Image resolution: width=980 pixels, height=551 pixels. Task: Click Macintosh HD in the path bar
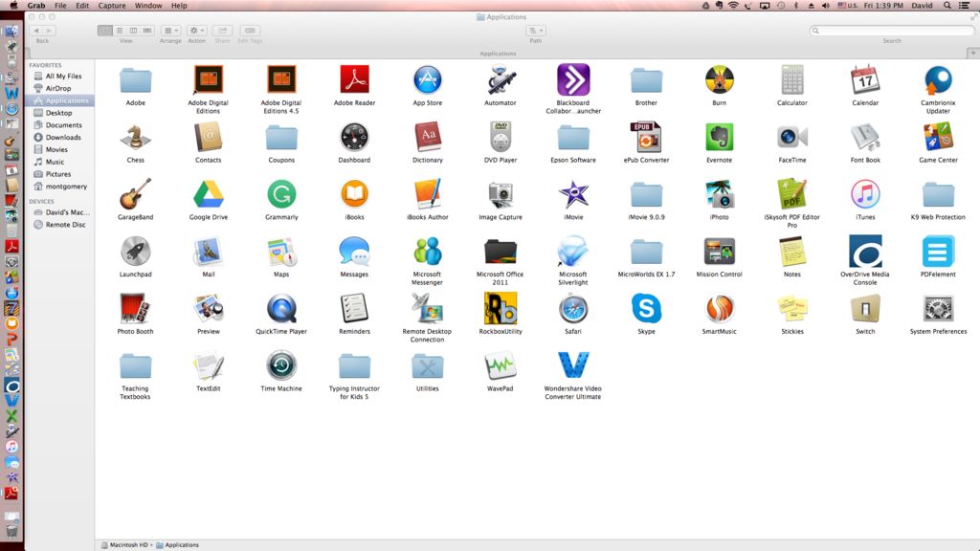(127, 545)
